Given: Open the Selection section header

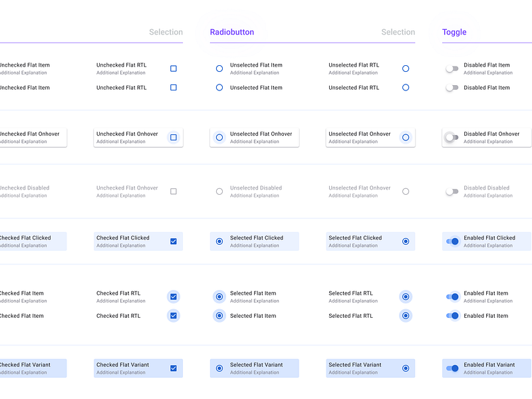Looking at the screenshot, I should [x=166, y=32].
